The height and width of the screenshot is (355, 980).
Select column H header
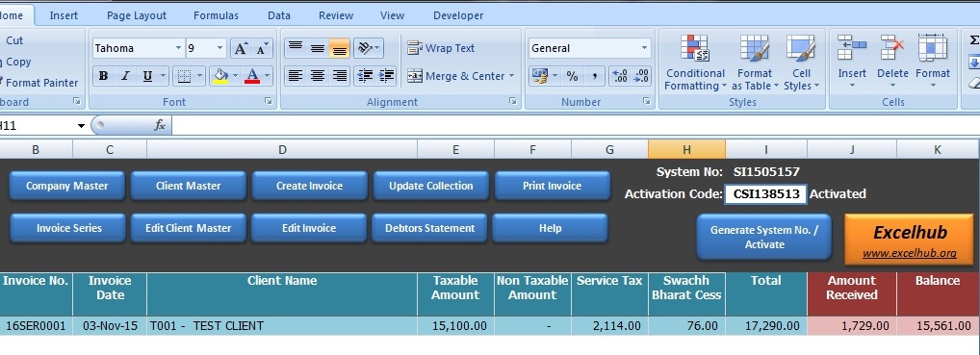(x=686, y=149)
